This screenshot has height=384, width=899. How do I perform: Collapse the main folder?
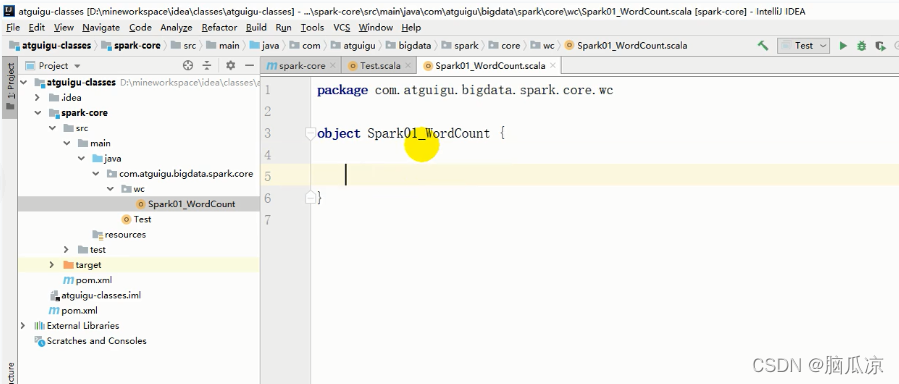[67, 143]
